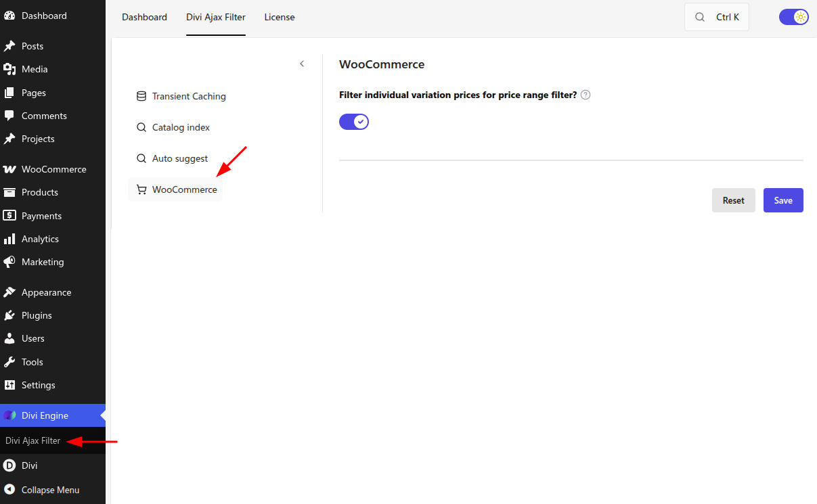Click the Auto suggest magnifier icon
This screenshot has width=817, height=504.
point(141,158)
